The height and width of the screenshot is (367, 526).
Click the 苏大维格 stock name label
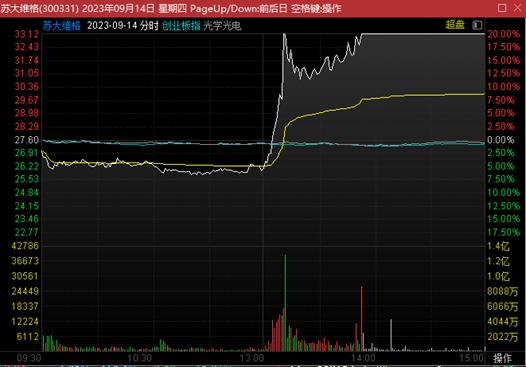tap(61, 25)
